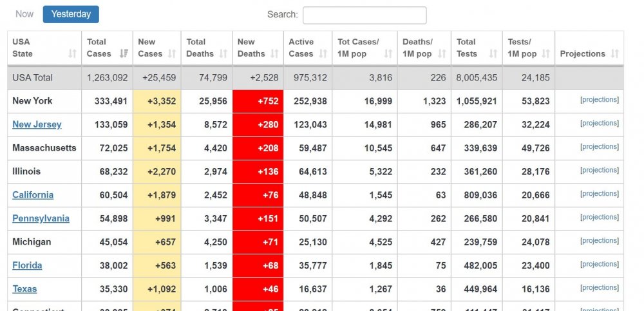
Task: Sort the Total Tests column
Action: pyautogui.click(x=493, y=54)
